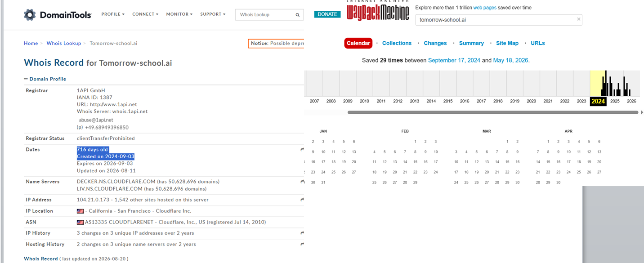Select year 2026 on the timeline
Screen dimensions: 644x263
click(631, 101)
